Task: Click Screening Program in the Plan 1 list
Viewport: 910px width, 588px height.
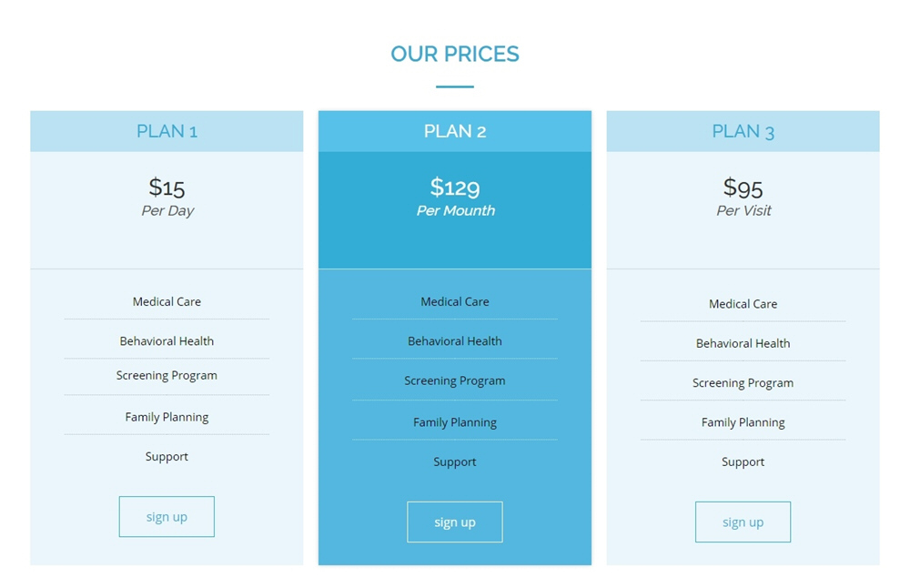Action: (x=167, y=375)
